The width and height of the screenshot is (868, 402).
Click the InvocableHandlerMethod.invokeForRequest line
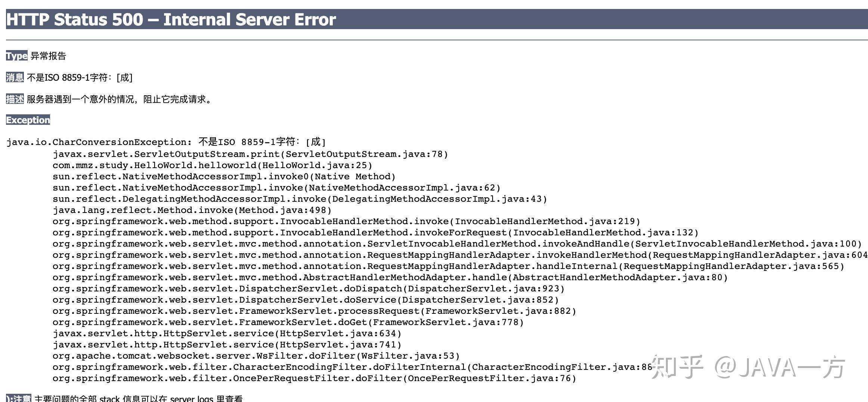(375, 232)
